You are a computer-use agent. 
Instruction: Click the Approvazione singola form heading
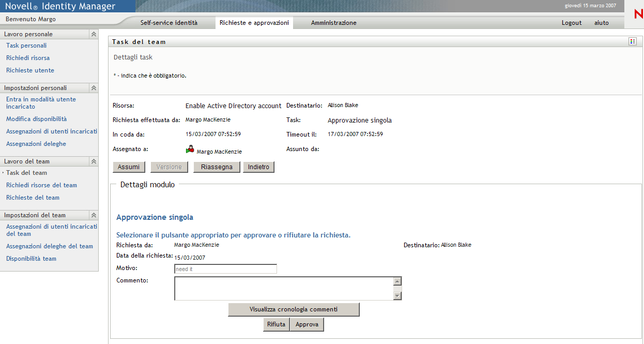pyautogui.click(x=155, y=217)
